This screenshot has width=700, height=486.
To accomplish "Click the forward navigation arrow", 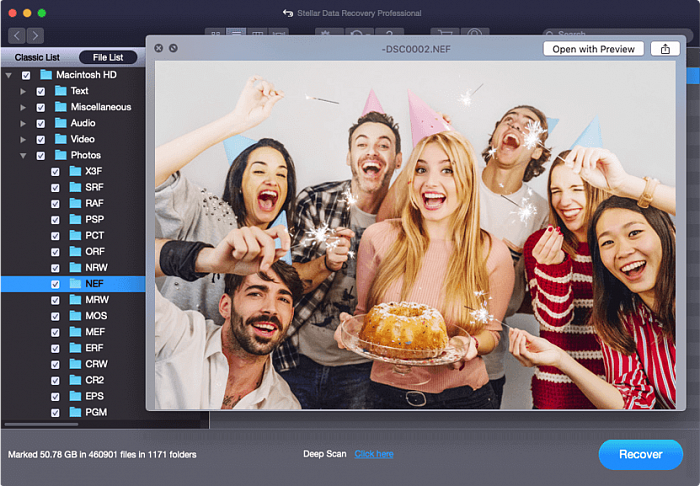I will (x=35, y=35).
